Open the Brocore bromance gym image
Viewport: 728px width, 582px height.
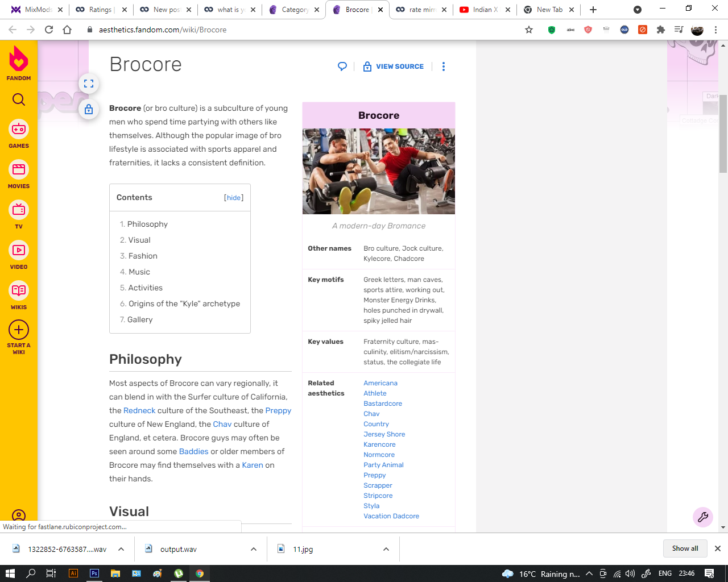click(379, 171)
